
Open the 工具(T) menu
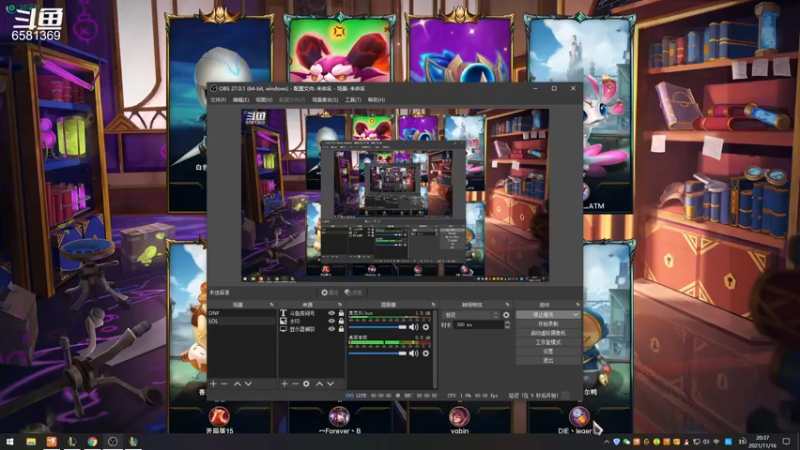click(353, 100)
